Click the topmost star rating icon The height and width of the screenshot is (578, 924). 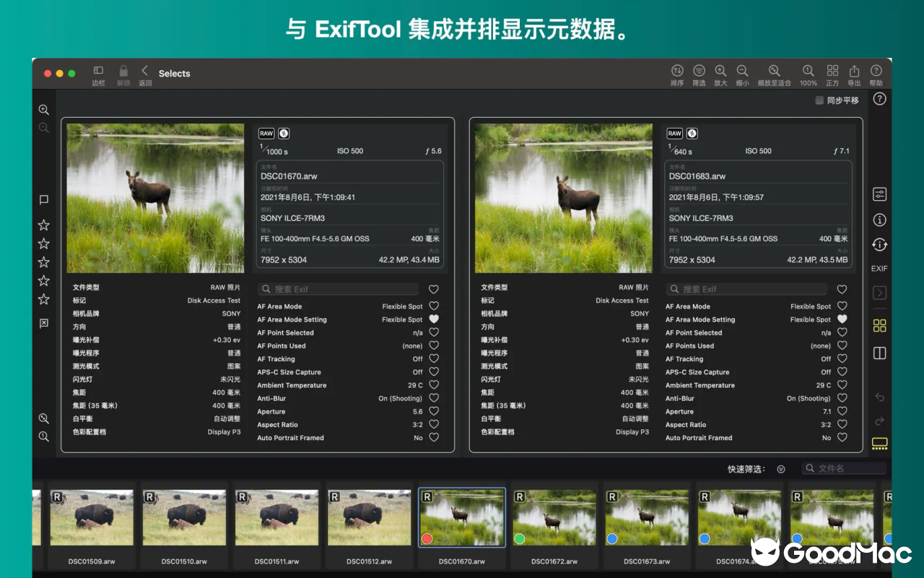pos(44,225)
